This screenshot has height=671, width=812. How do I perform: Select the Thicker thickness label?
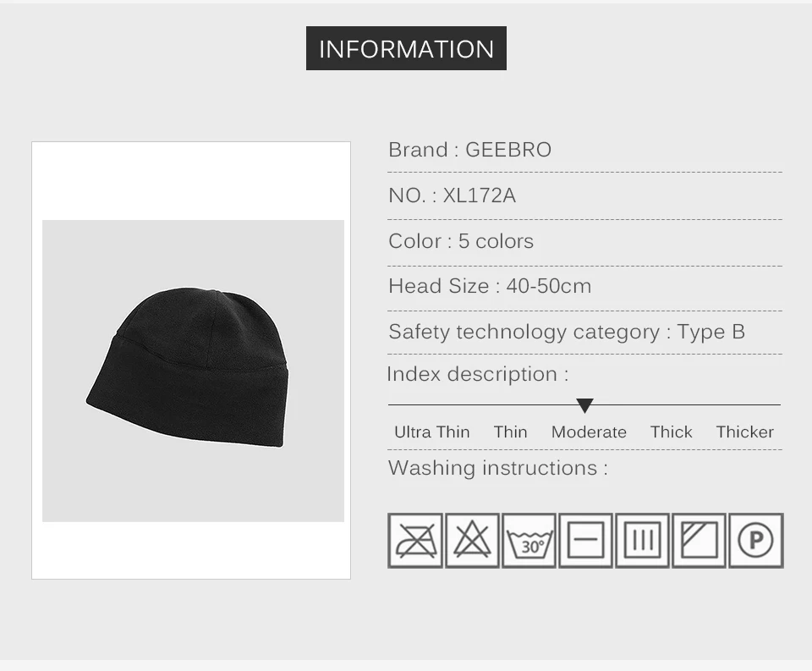[x=744, y=432]
